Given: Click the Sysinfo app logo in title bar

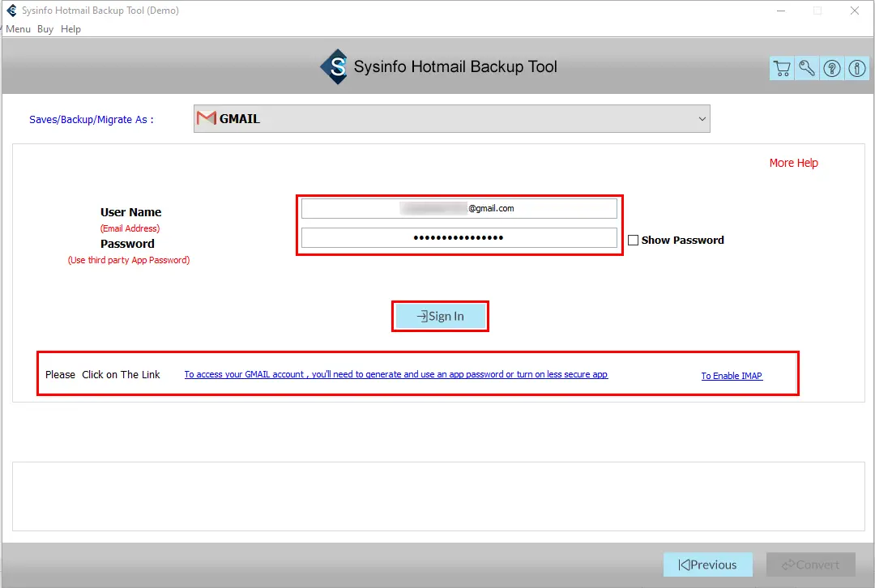Looking at the screenshot, I should tap(11, 10).
